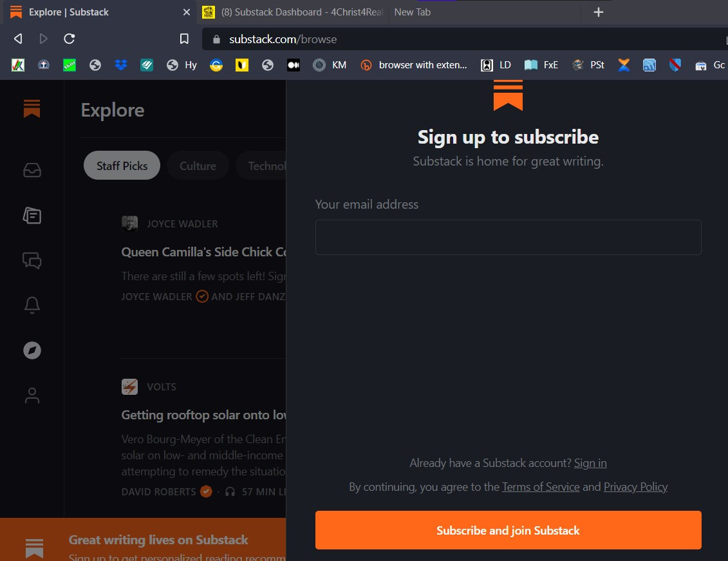Click the Sign in link
The width and height of the screenshot is (728, 561).
click(590, 463)
